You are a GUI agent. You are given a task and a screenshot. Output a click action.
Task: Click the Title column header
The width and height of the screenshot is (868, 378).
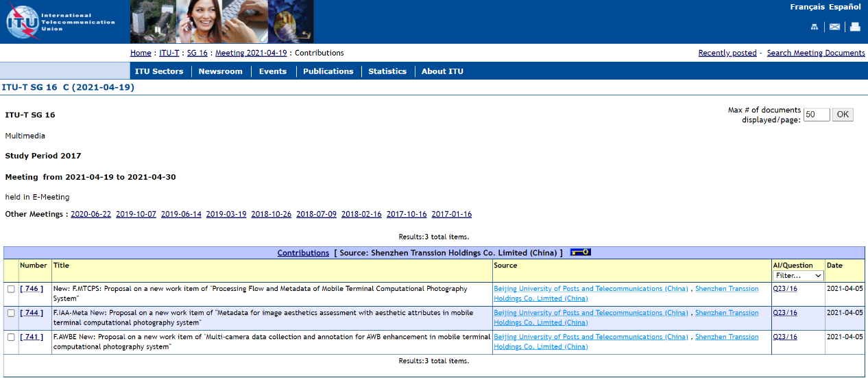tap(61, 265)
